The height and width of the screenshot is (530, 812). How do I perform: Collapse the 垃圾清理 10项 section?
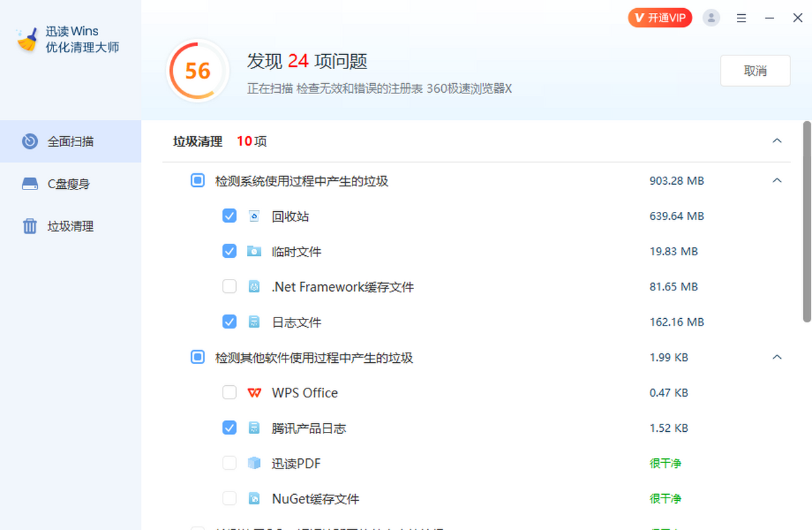777,141
